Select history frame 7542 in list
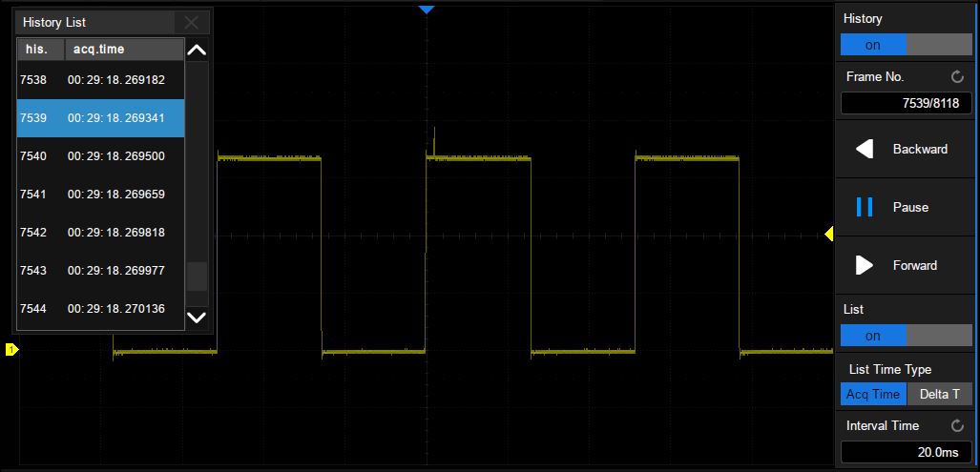This screenshot has height=472, width=980. pyautogui.click(x=101, y=233)
